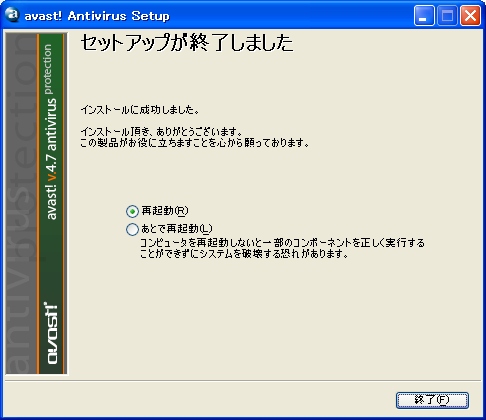The image size is (486, 420).
Task: Click the 'avast! v.4.7 antivirus' banner text
Action: pyautogui.click(x=51, y=159)
